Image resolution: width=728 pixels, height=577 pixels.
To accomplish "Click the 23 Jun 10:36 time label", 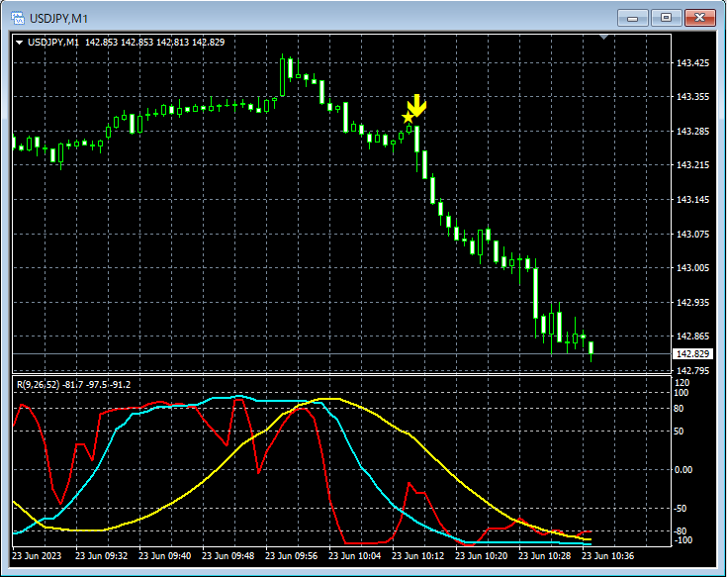I will tap(608, 555).
